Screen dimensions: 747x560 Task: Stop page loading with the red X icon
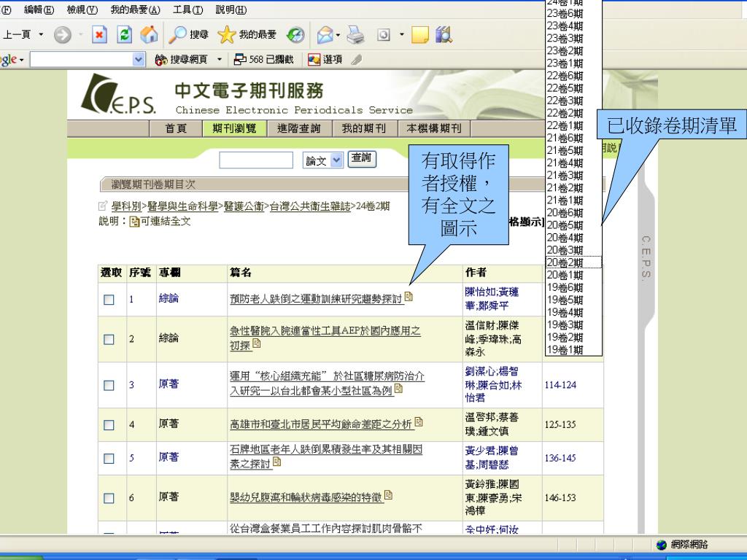pos(99,35)
